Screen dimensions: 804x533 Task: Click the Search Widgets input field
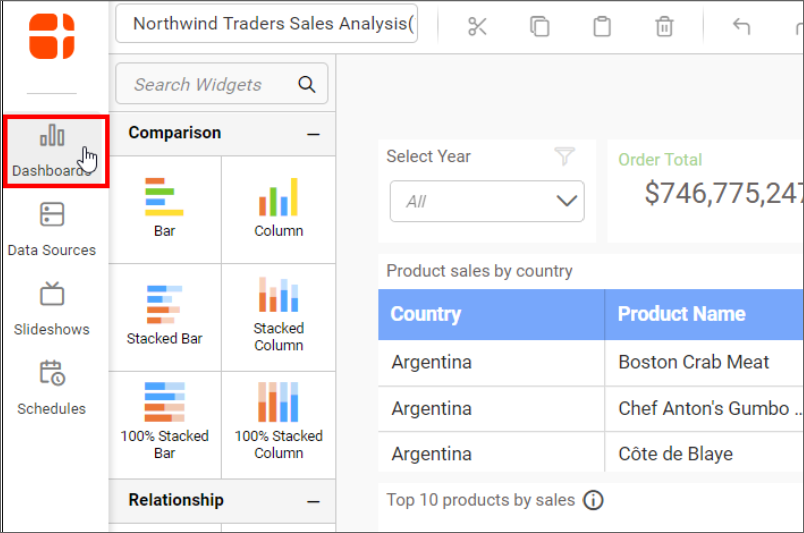(x=208, y=85)
